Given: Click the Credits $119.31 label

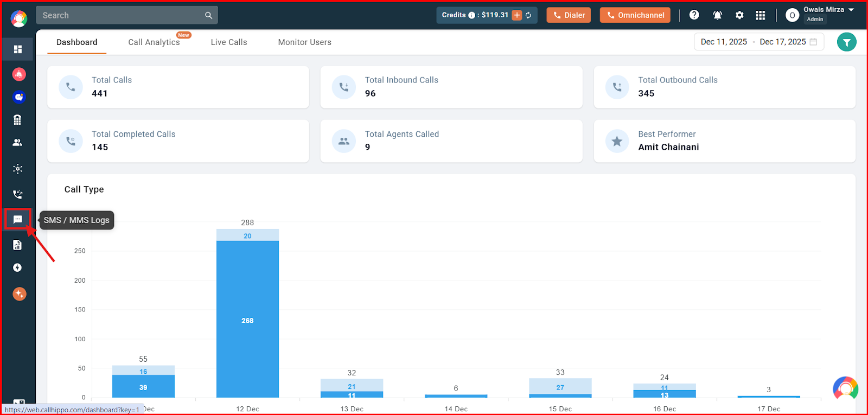Looking at the screenshot, I should coord(475,15).
